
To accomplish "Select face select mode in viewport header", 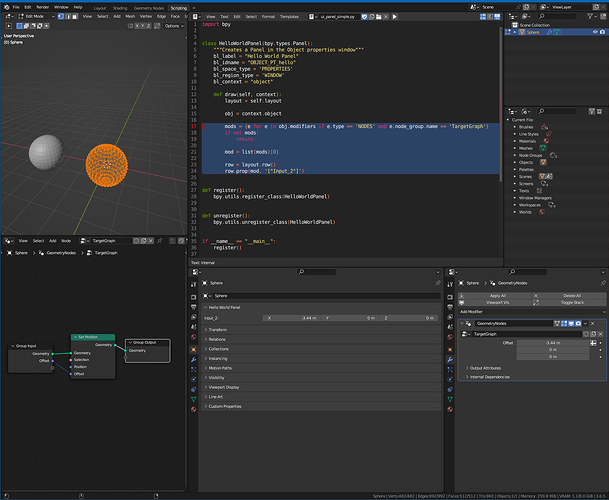I will tap(75, 16).
